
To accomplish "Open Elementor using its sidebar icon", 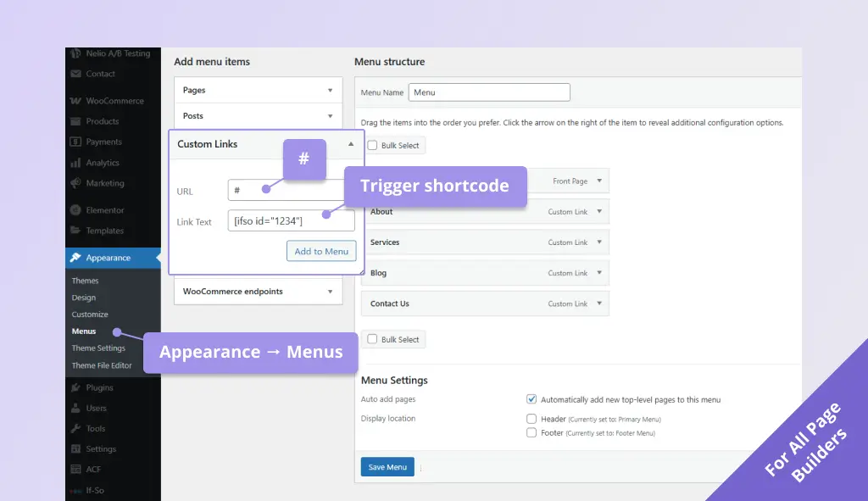I will (76, 210).
